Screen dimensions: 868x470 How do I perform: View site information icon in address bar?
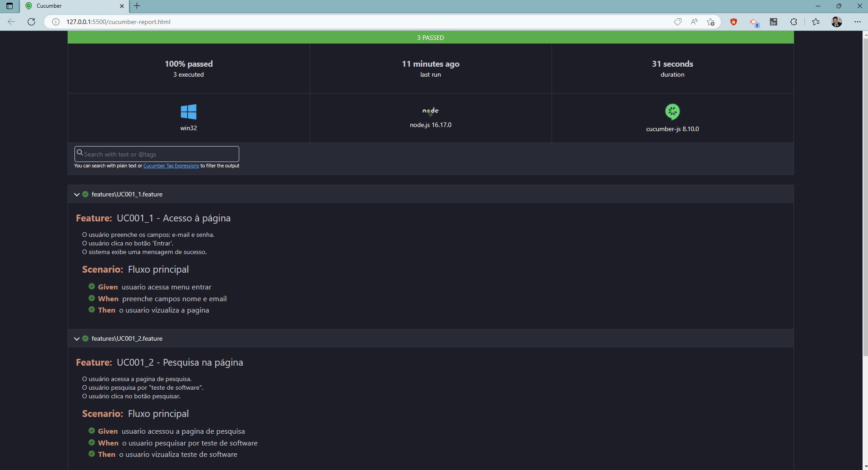coord(56,22)
